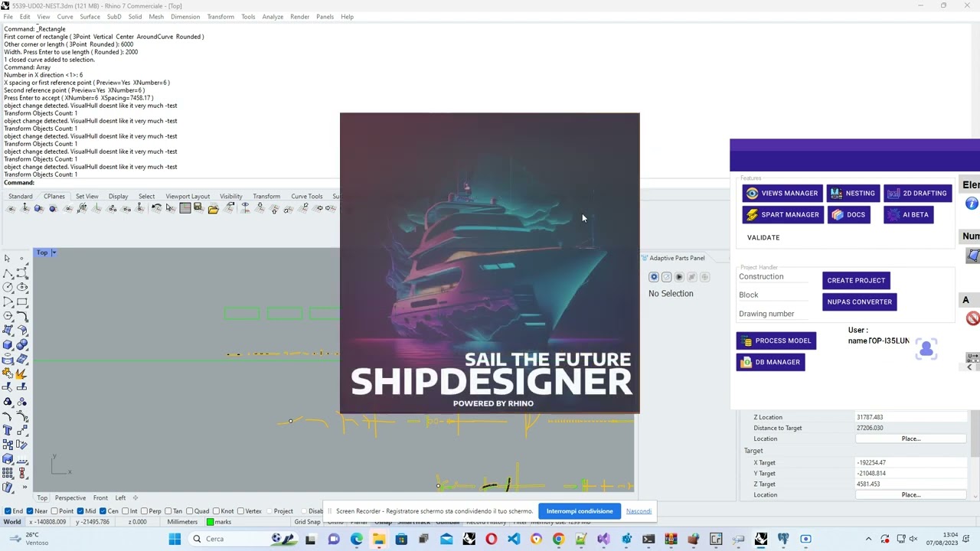Open the Analyze menu

[273, 17]
